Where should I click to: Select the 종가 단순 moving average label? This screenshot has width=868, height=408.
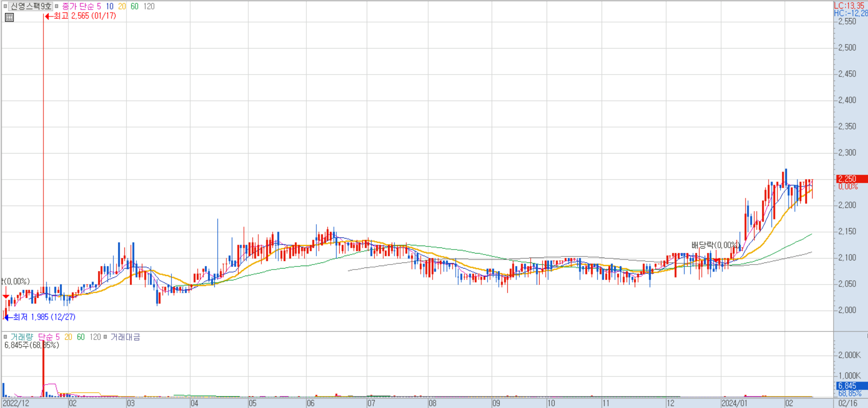pos(78,6)
